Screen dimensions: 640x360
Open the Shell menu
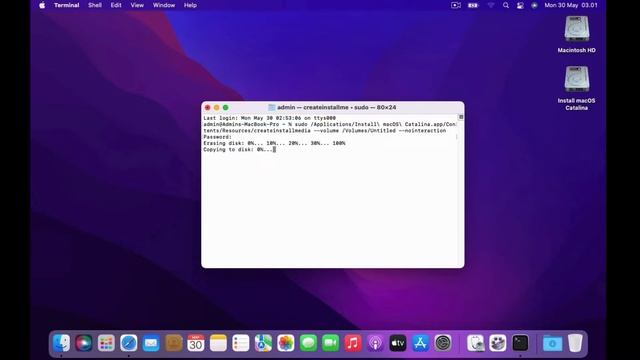click(95, 5)
